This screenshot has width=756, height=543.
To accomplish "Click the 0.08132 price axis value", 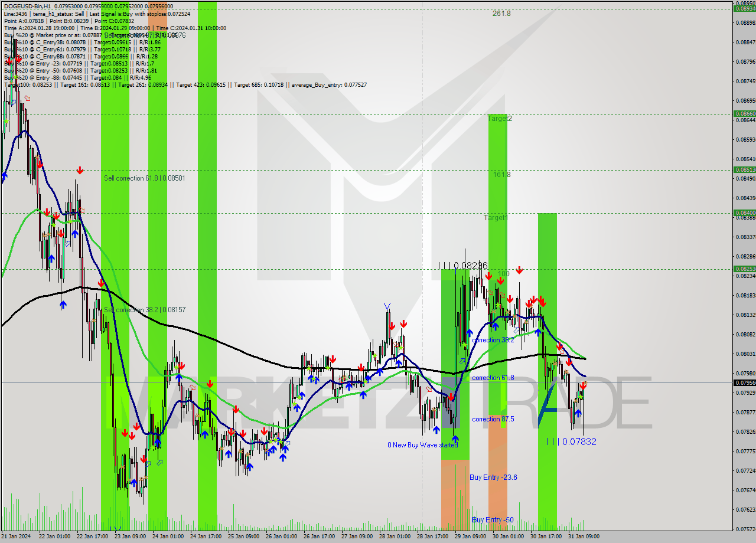I will click(x=745, y=315).
